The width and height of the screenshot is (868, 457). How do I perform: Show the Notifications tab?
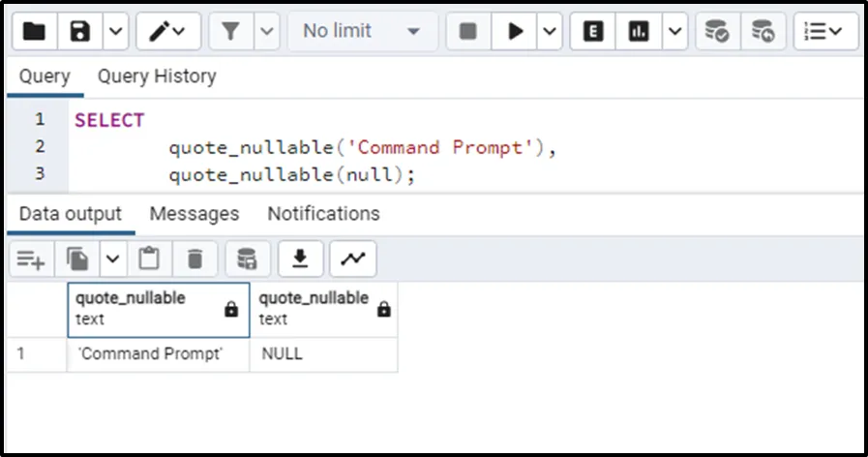[x=323, y=214]
